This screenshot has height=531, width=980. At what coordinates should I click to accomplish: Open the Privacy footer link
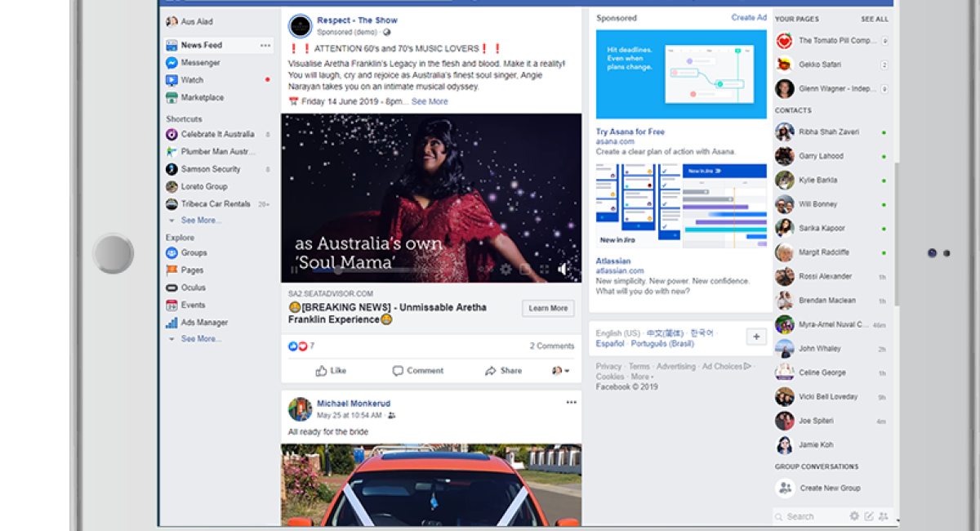tap(608, 367)
